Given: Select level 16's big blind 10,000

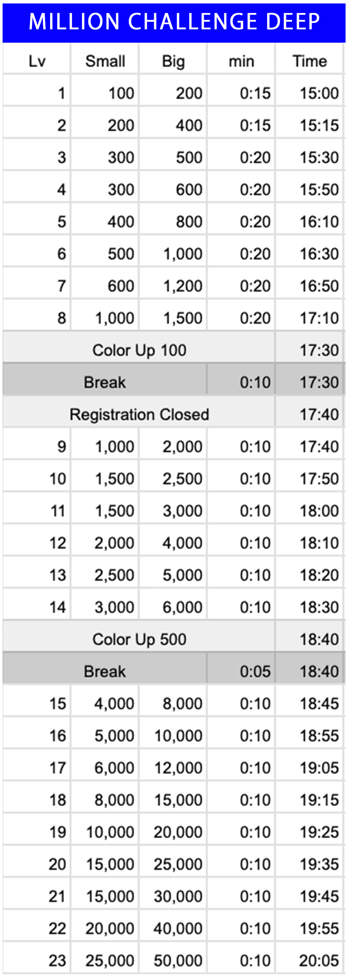Looking at the screenshot, I should tap(178, 736).
